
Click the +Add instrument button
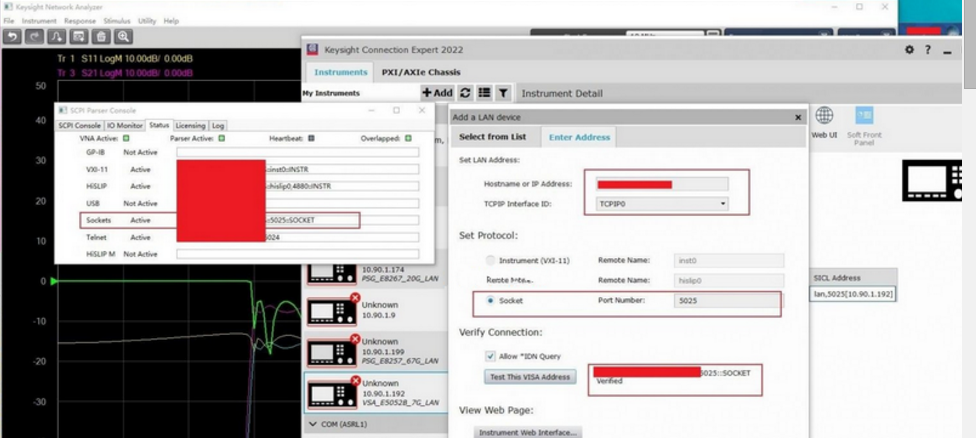[x=438, y=93]
